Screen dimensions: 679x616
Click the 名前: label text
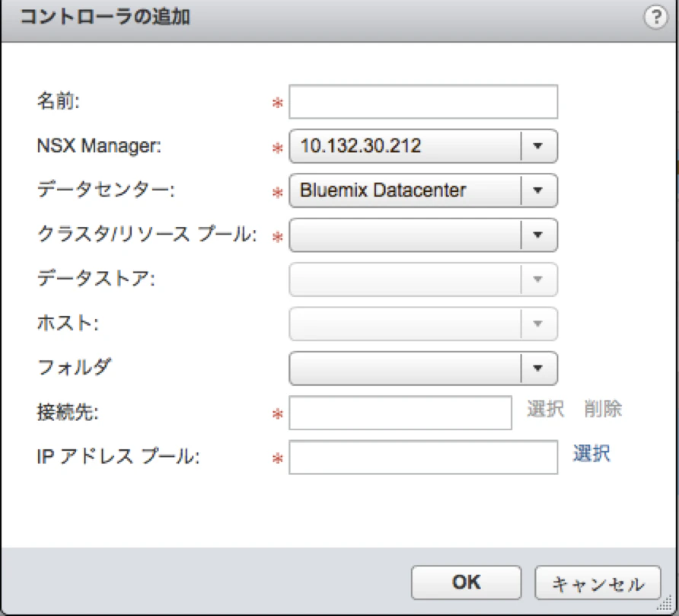(x=59, y=101)
